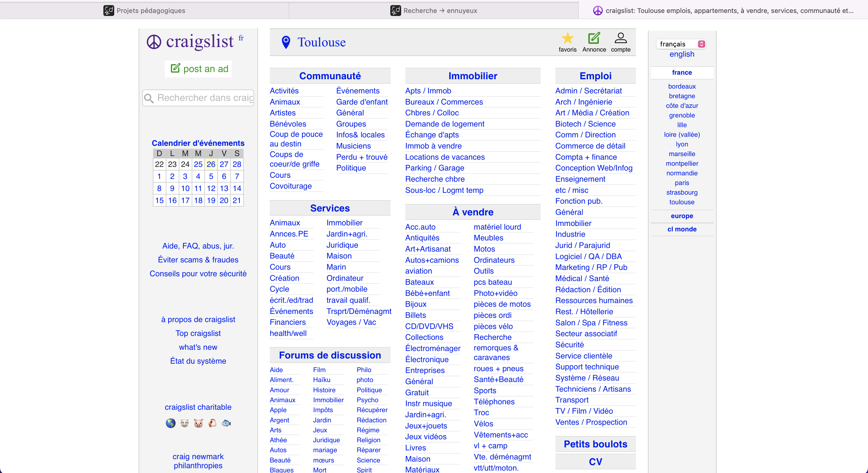The width and height of the screenshot is (868, 473).
Task: Click the green Annonce pencil icon
Action: 594,38
